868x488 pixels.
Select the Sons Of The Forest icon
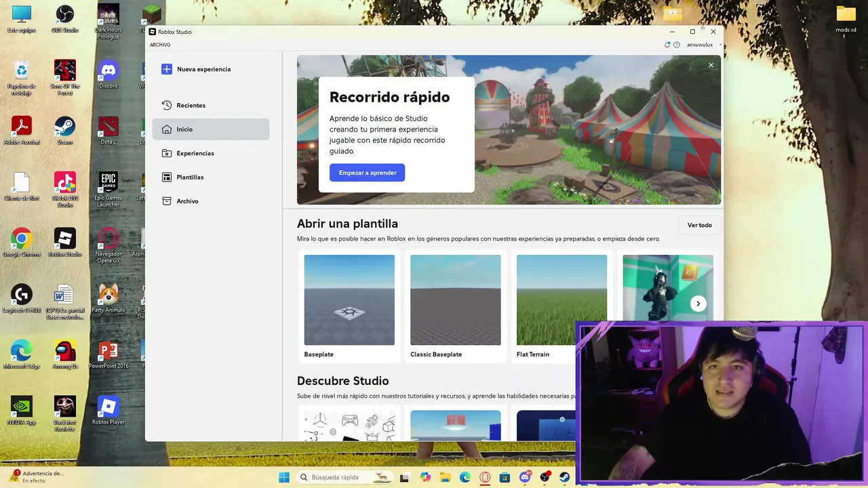[x=65, y=77]
